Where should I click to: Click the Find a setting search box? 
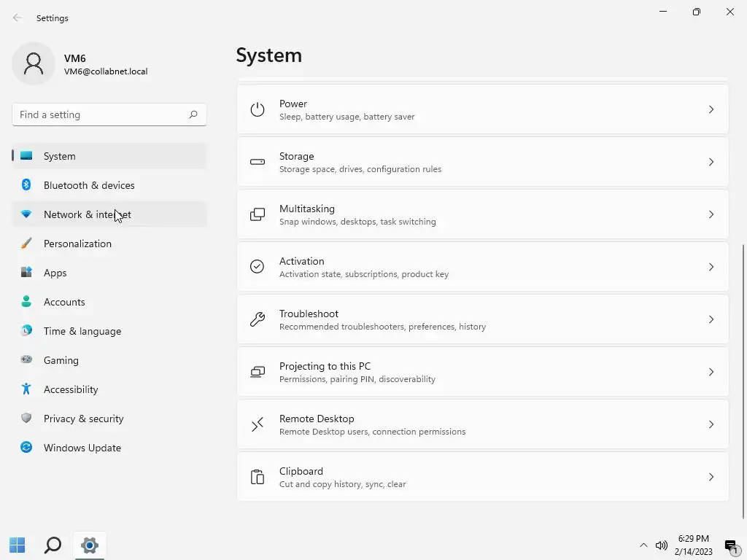pyautogui.click(x=102, y=114)
